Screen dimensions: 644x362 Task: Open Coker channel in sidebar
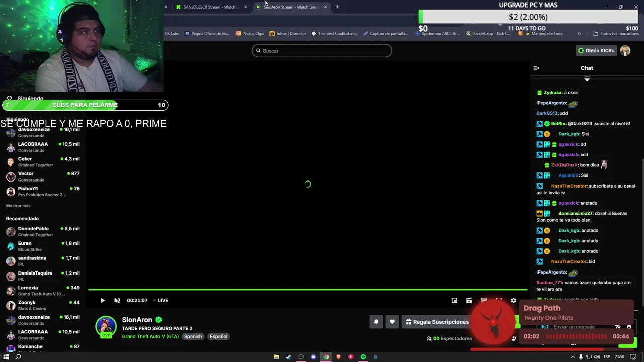click(x=43, y=162)
